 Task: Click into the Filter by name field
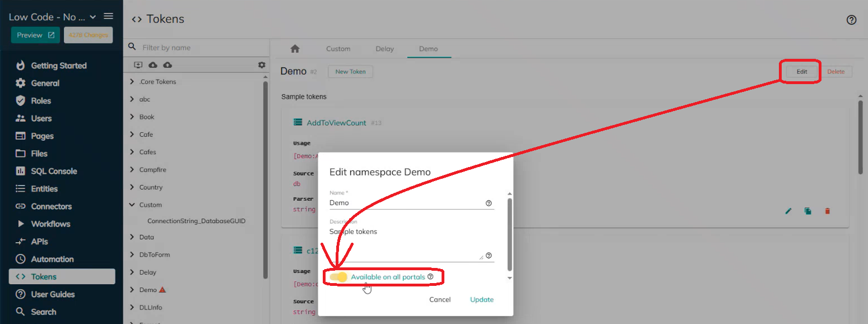196,48
